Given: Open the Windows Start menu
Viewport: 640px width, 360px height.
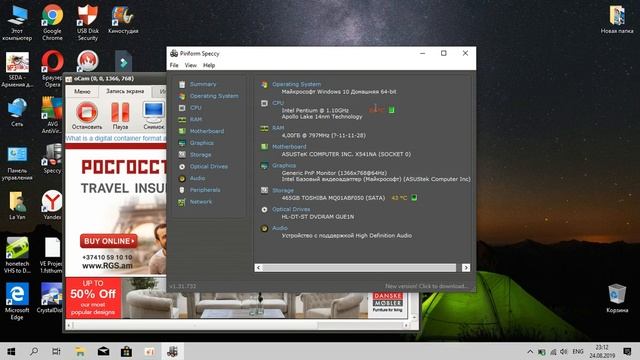Looking at the screenshot, I should pyautogui.click(x=11, y=351).
